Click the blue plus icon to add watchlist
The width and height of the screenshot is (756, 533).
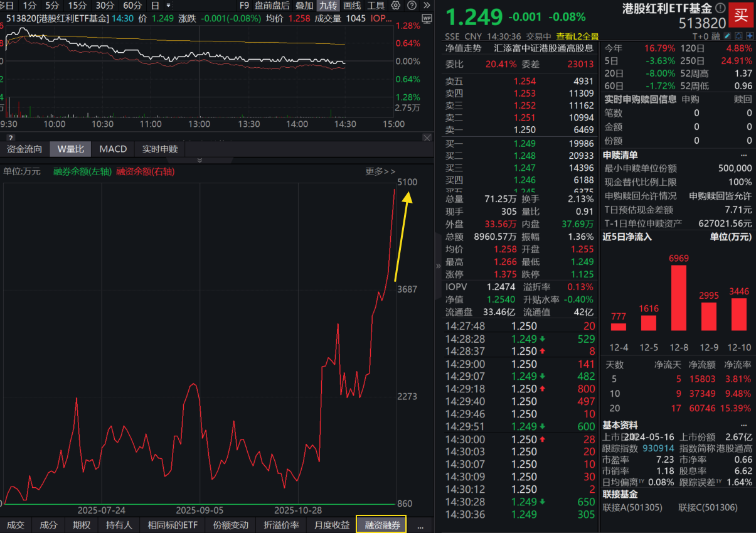(750, 36)
